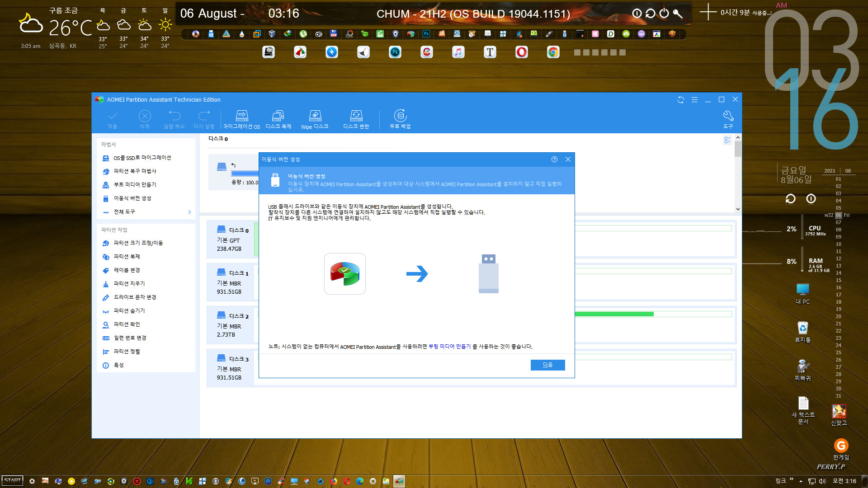Image resolution: width=868 pixels, height=488 pixels.
Task: Open 파티션 복구 마법사 in sidebar
Action: [135, 171]
